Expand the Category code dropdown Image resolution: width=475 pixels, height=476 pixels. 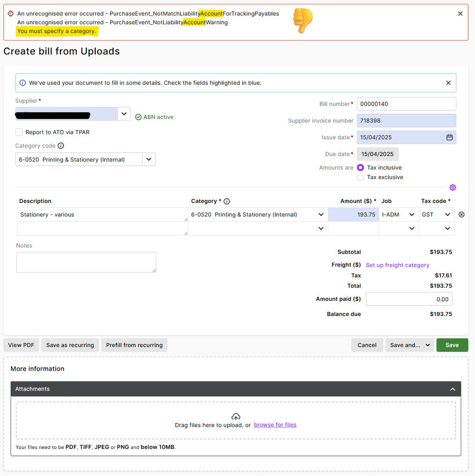[149, 160]
